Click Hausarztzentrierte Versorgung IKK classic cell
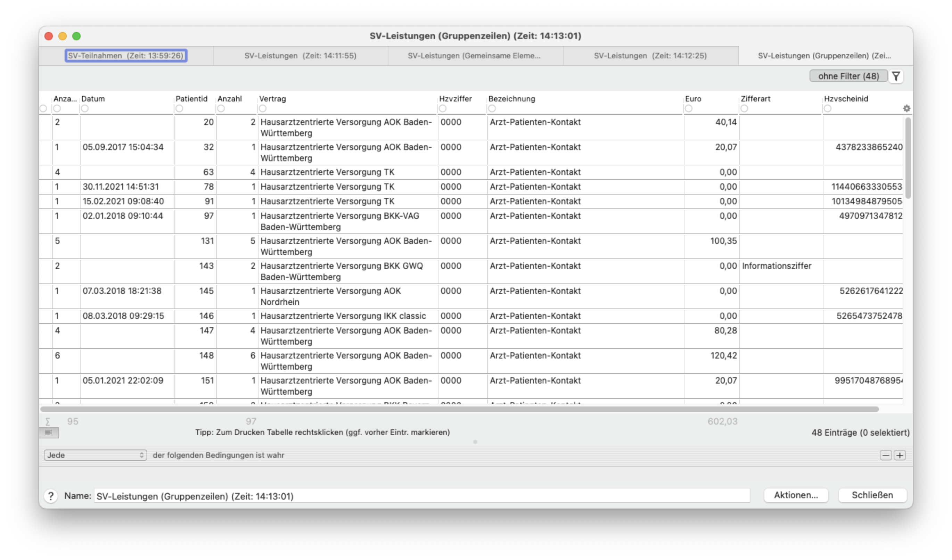 [x=343, y=316]
